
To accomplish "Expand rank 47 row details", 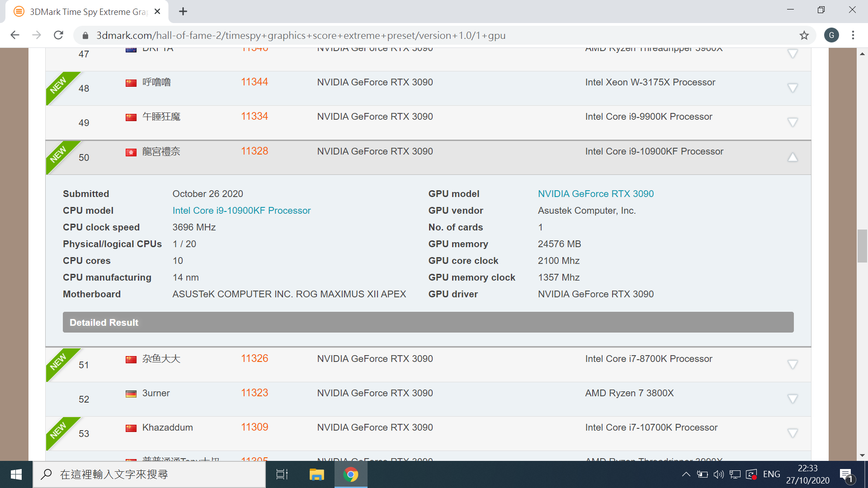I will pyautogui.click(x=793, y=54).
